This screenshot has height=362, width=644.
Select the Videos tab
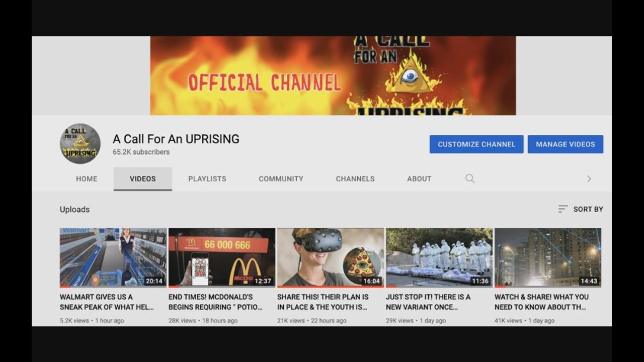pos(143,178)
